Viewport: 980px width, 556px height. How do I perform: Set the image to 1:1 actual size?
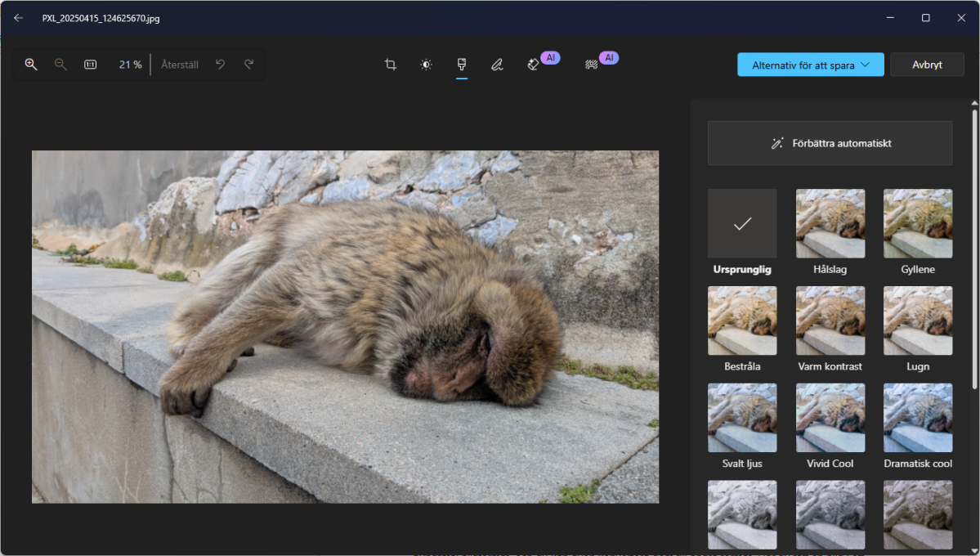click(x=90, y=64)
